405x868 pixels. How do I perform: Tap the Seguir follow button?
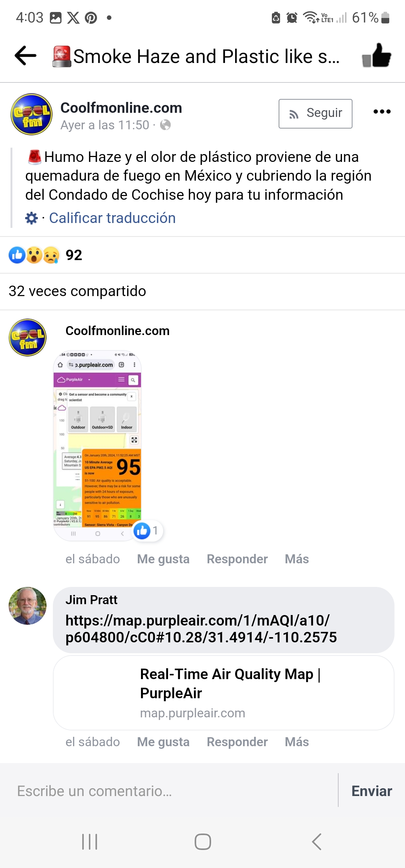[315, 114]
